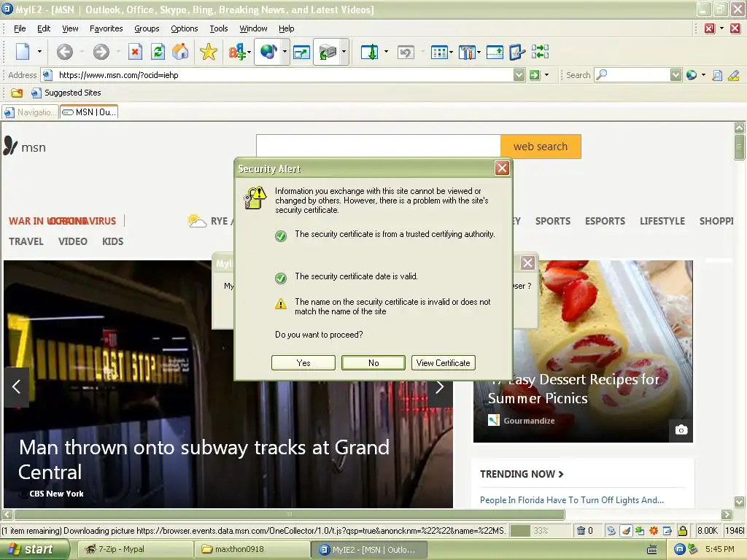Click the printer/scanner toolbar icon

click(328, 52)
